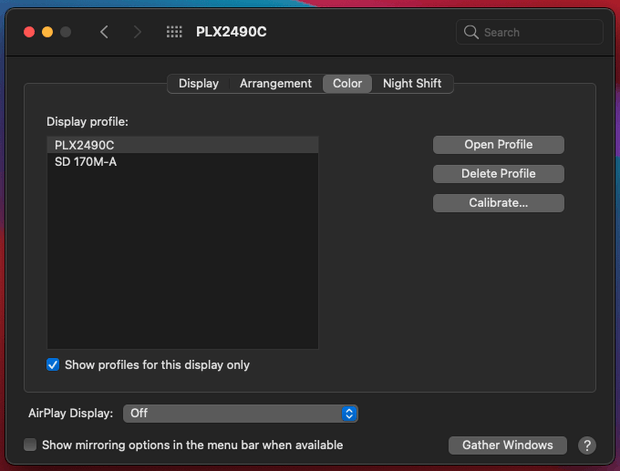Select the Color tab
Viewport: 620px width, 471px height.
pyautogui.click(x=347, y=83)
